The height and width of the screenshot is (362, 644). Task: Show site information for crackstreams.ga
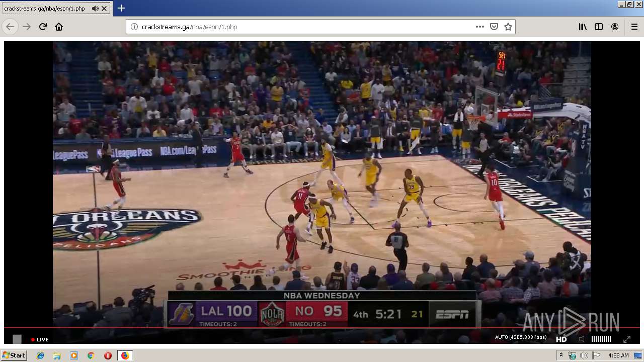click(134, 27)
